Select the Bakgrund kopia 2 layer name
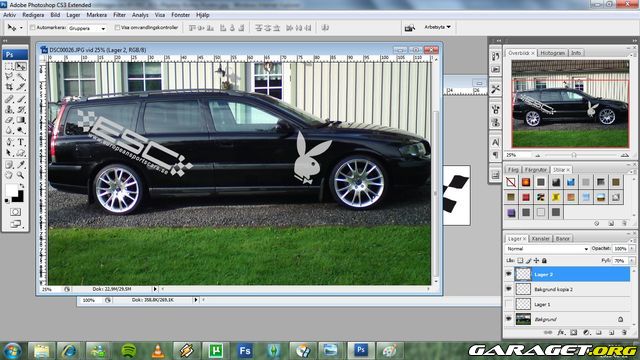Viewport: 640px width, 360px height. (553, 289)
